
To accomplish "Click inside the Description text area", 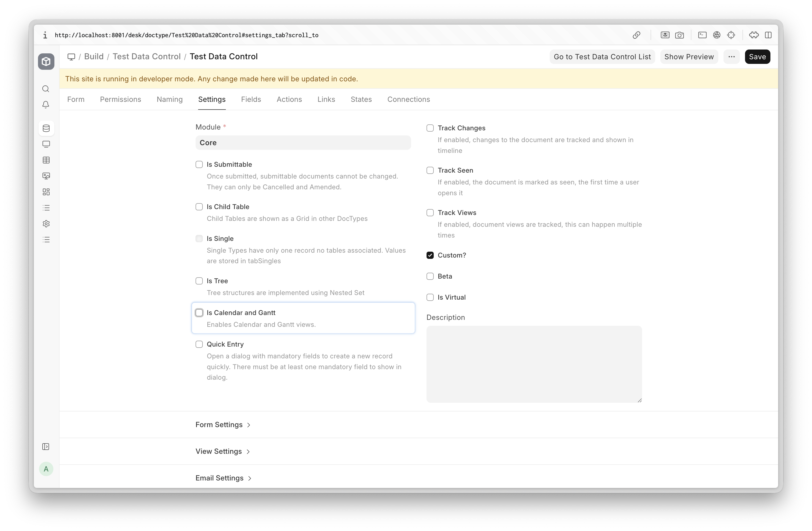I will [x=534, y=363].
